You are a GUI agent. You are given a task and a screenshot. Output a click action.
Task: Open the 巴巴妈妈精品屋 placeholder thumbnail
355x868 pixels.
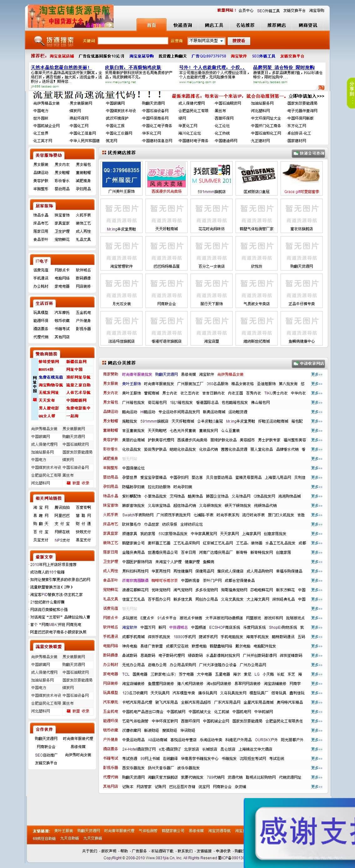[x=166, y=253]
